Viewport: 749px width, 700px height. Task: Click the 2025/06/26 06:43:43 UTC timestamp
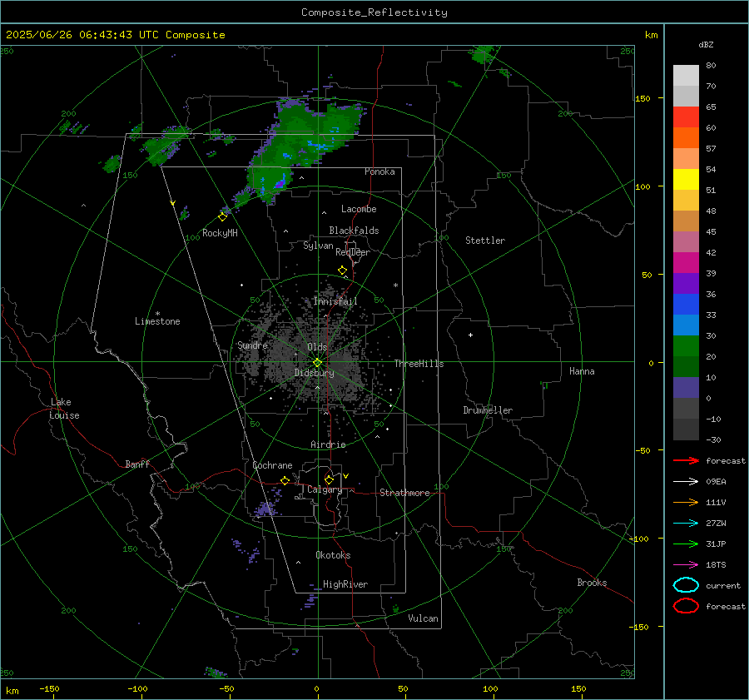pyautogui.click(x=115, y=35)
